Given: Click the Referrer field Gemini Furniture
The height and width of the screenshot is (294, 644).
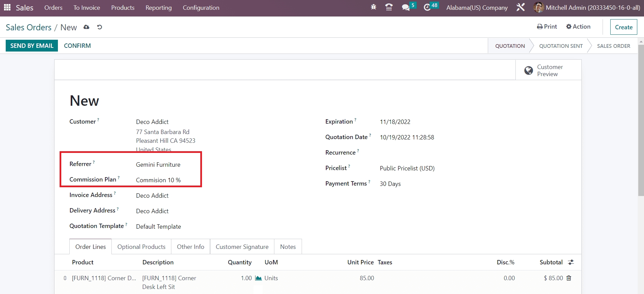Looking at the screenshot, I should [158, 165].
